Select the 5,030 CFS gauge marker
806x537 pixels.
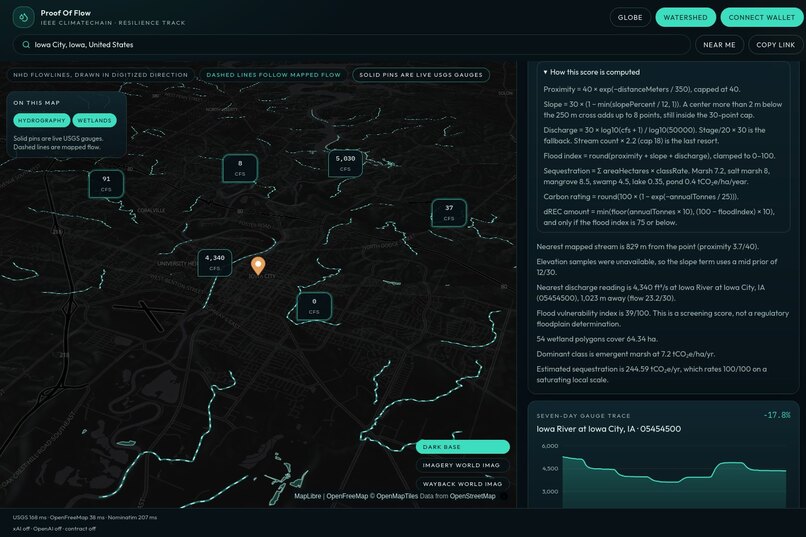(x=345, y=163)
